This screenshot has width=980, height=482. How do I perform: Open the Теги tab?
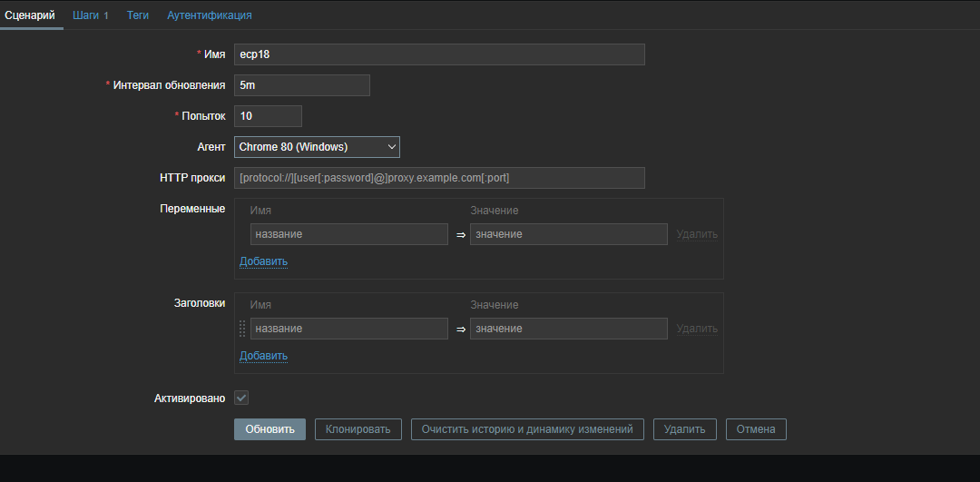pyautogui.click(x=138, y=15)
